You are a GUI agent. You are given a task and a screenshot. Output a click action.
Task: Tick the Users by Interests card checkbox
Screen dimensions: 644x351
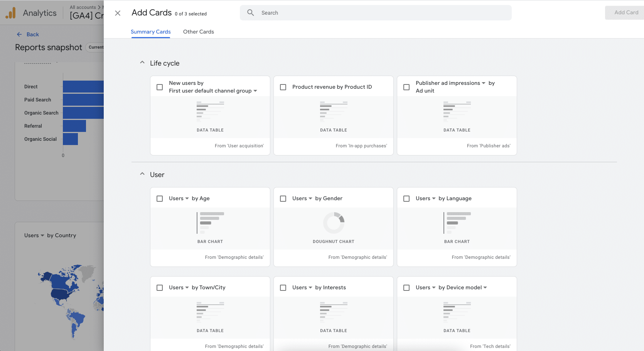[x=283, y=288]
